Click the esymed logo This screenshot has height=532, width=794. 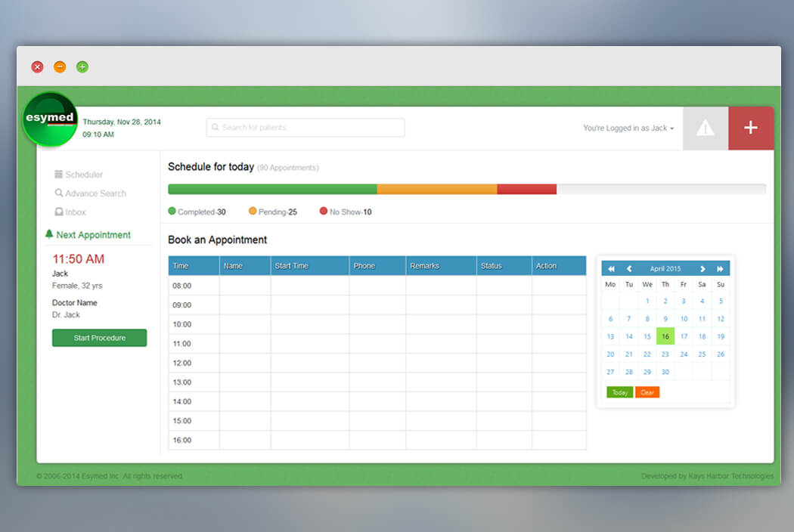tap(50, 119)
